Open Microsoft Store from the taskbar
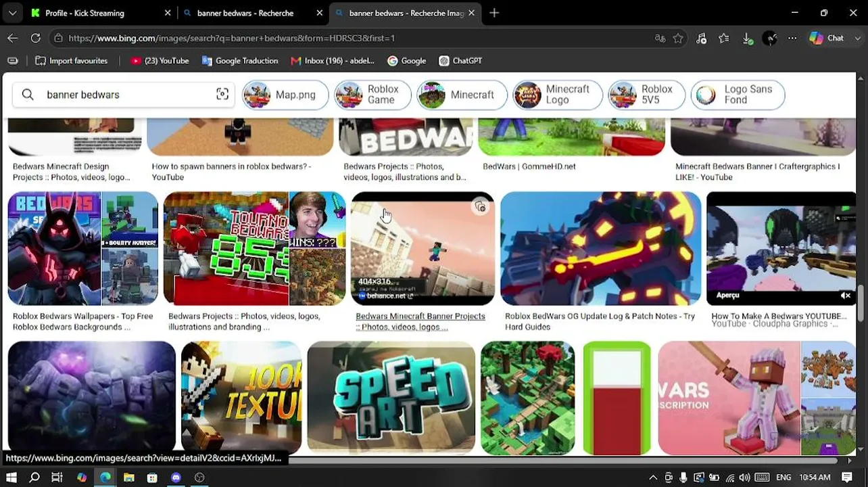Image resolution: width=868 pixels, height=487 pixels. tap(152, 478)
